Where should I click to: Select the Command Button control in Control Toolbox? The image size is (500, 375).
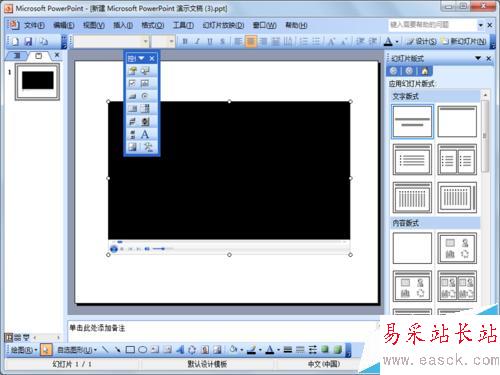pos(132,96)
